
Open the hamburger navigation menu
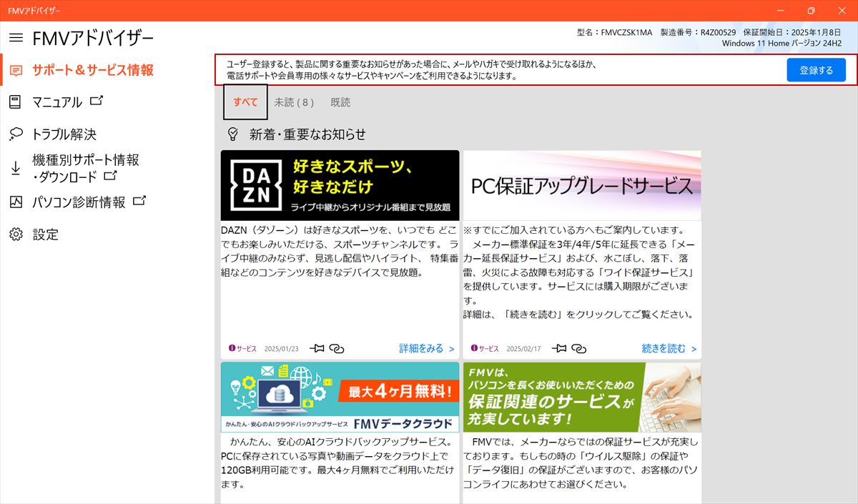click(16, 37)
